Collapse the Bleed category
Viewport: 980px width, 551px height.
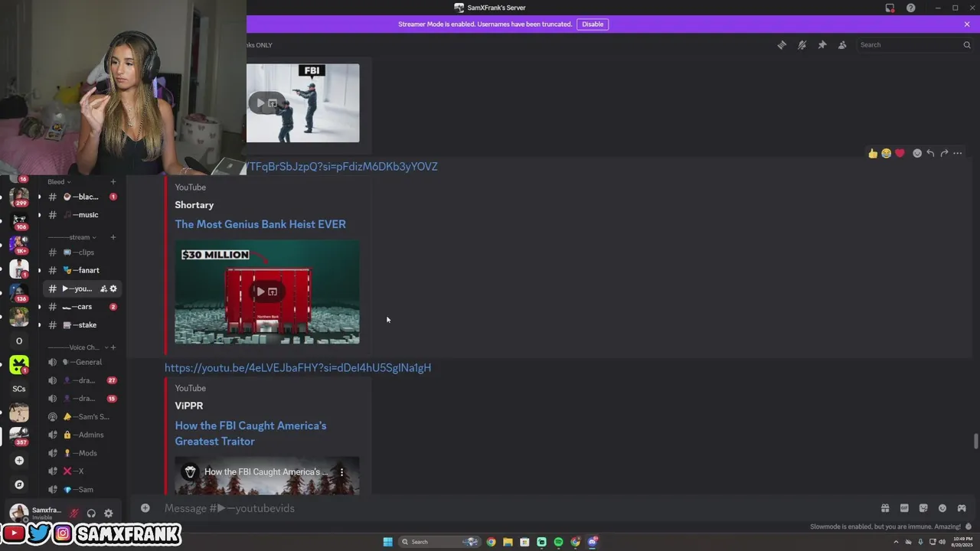click(59, 182)
